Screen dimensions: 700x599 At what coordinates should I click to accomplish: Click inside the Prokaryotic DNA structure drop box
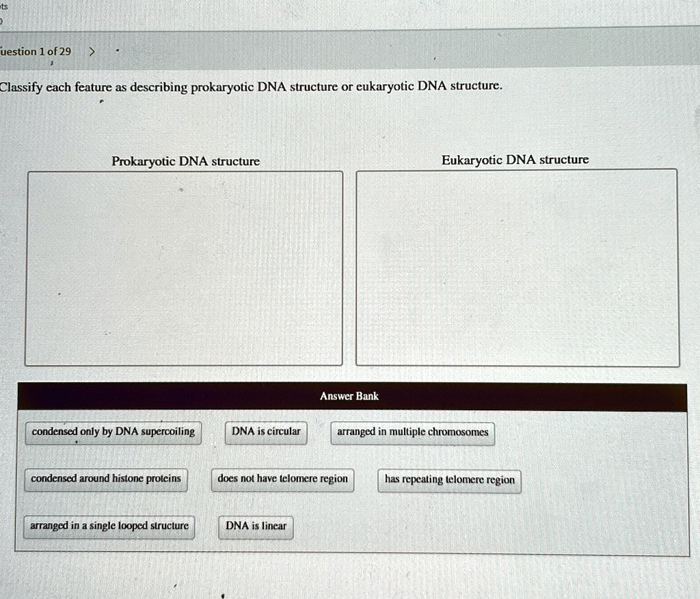[184, 268]
